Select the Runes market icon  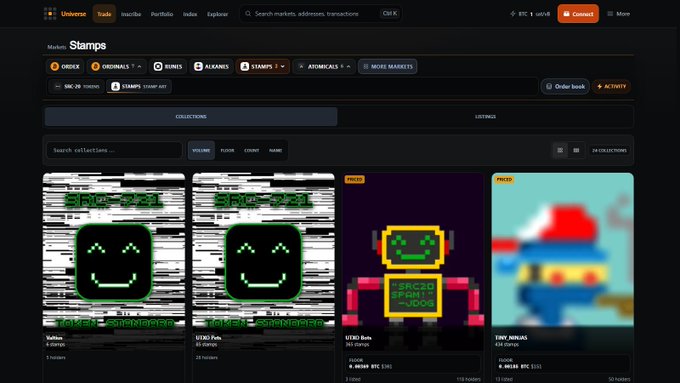158,66
